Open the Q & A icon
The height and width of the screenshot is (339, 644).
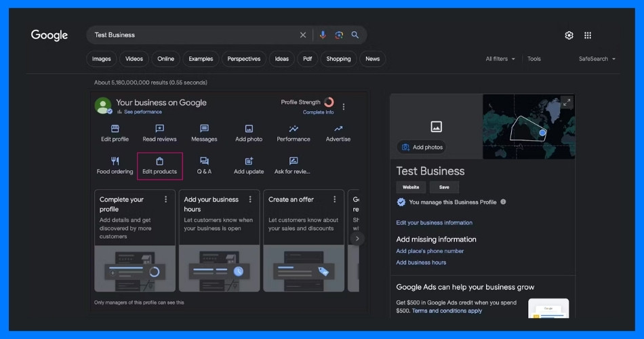(204, 161)
